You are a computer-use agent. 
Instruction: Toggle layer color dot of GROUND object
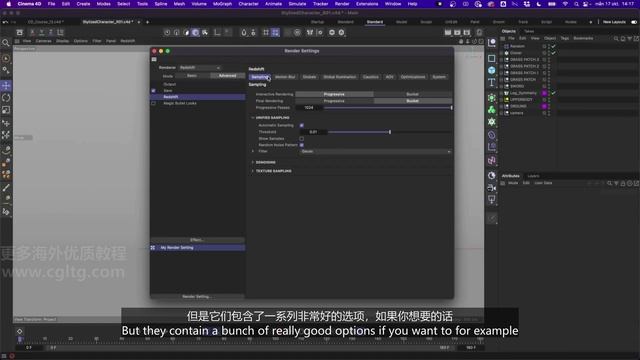coord(544,106)
